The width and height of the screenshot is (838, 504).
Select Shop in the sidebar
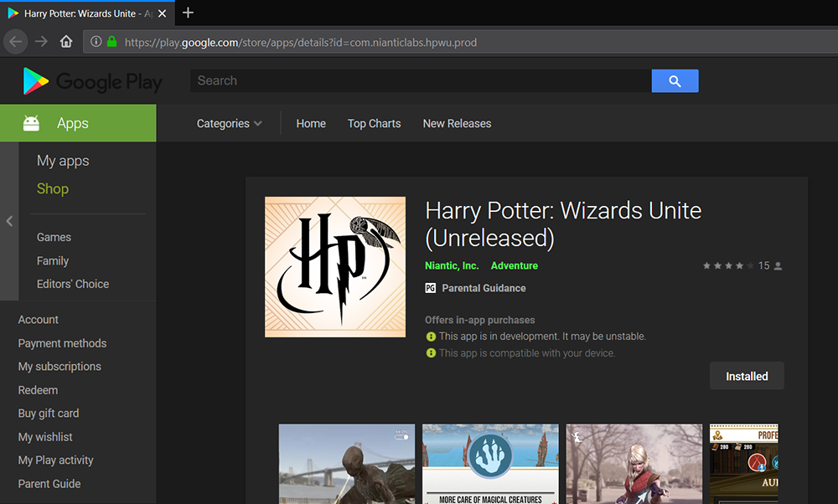coord(52,188)
